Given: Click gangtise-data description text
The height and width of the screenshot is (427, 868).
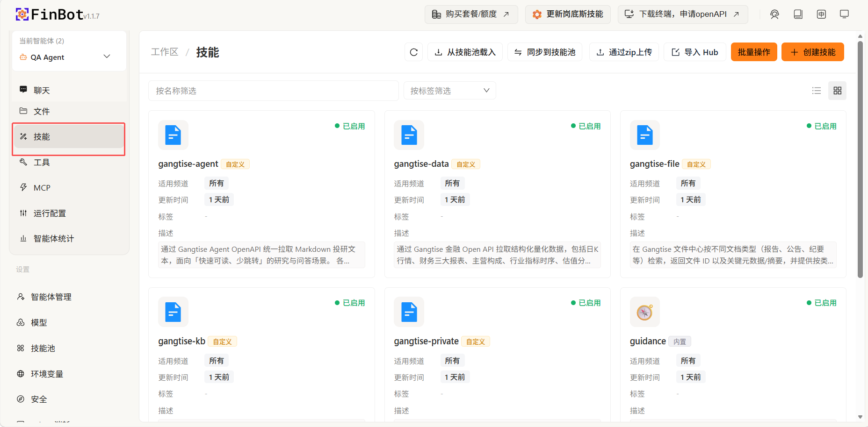Looking at the screenshot, I should tap(498, 255).
